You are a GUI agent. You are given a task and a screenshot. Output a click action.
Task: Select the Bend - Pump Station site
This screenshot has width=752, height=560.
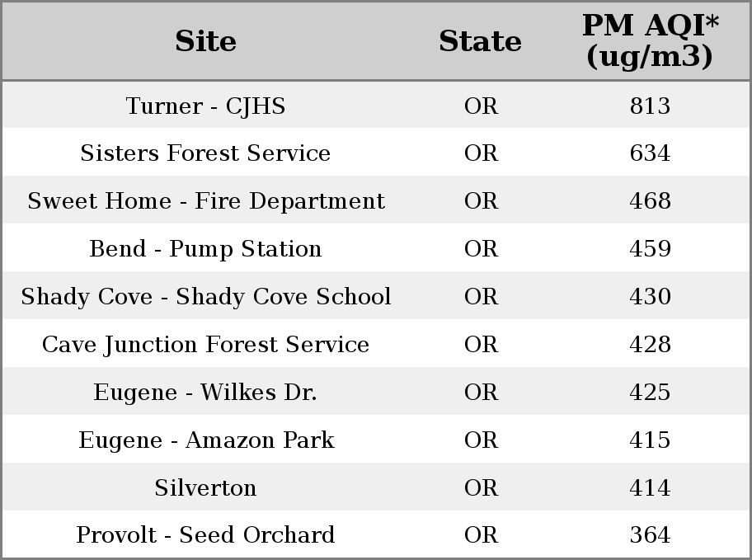click(205, 248)
